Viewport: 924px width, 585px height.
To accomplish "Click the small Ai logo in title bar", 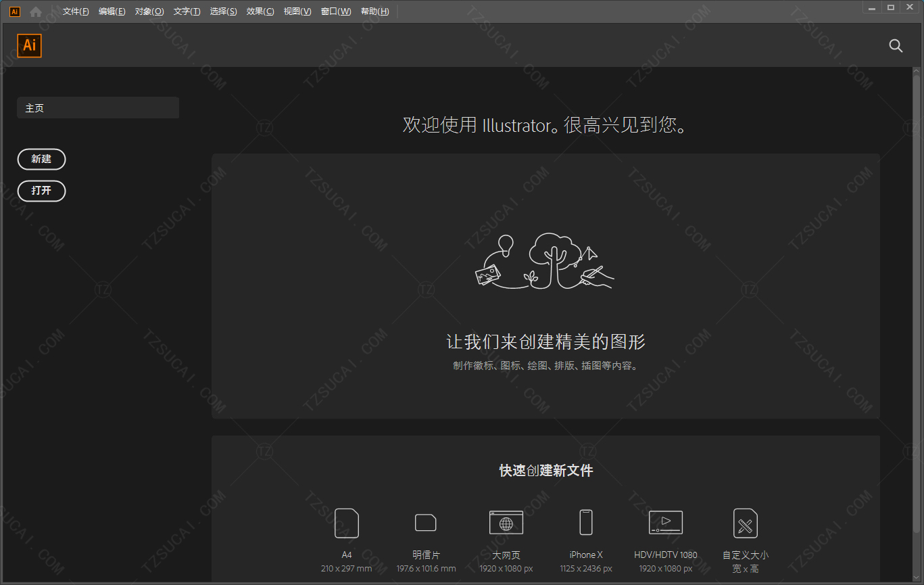I will pyautogui.click(x=15, y=11).
